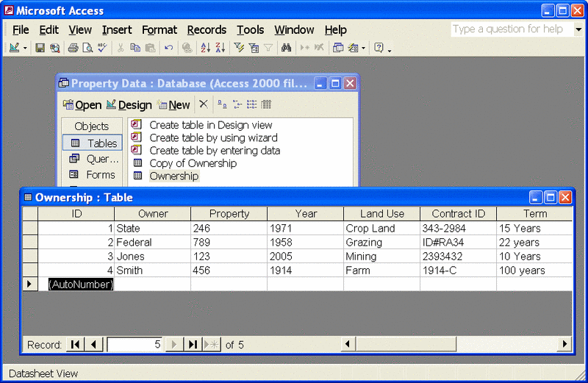This screenshot has width=588, height=383.
Task: Click the Print icon
Action: [73, 48]
